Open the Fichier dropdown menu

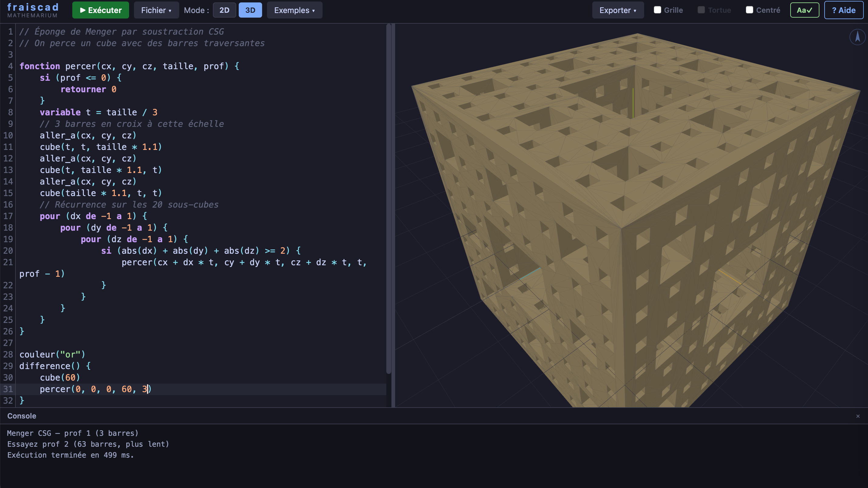click(156, 10)
